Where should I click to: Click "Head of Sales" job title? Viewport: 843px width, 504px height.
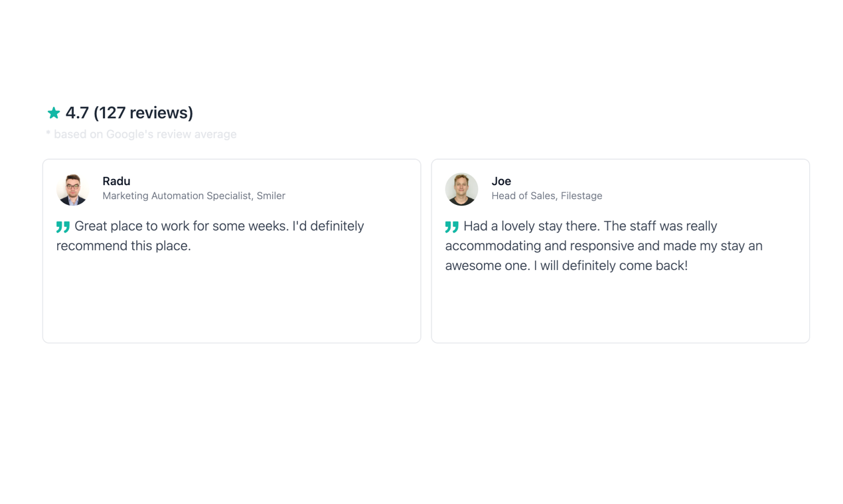[x=523, y=196]
